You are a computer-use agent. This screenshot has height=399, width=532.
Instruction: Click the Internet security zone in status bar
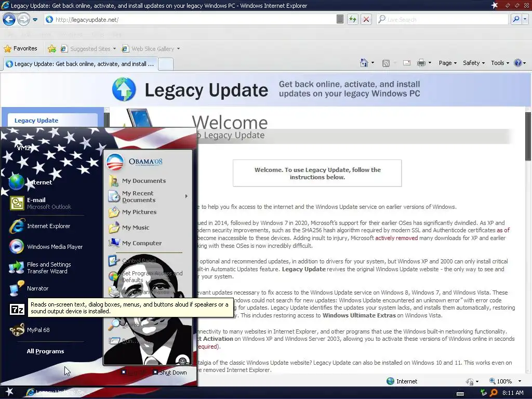click(x=402, y=381)
